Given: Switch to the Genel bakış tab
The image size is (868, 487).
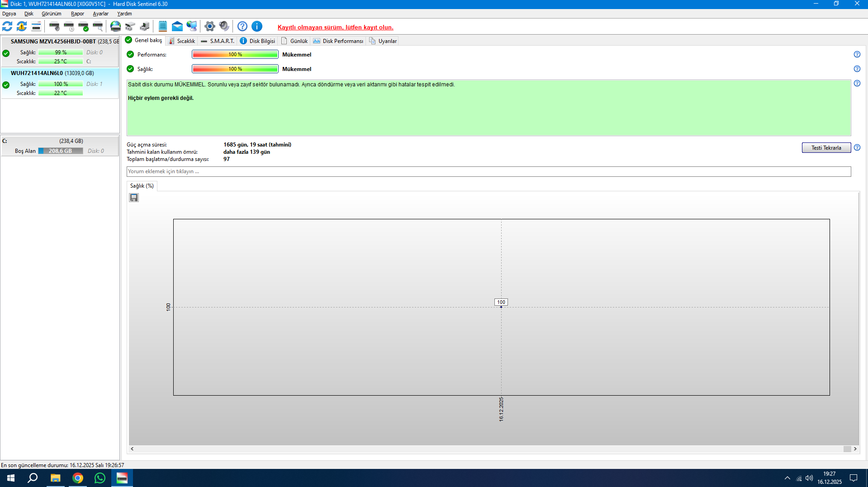Looking at the screenshot, I should (144, 40).
